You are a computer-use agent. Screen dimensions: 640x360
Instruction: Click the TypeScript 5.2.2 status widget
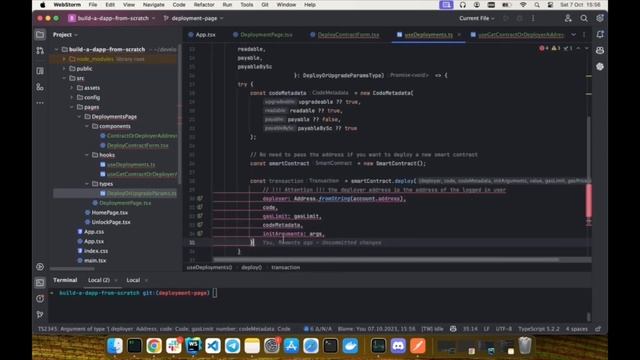pos(539,329)
